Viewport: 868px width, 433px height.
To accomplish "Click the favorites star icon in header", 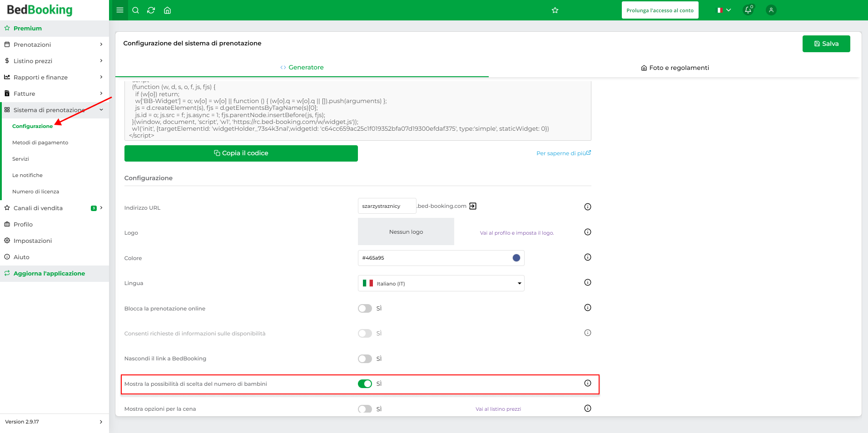I will [555, 10].
